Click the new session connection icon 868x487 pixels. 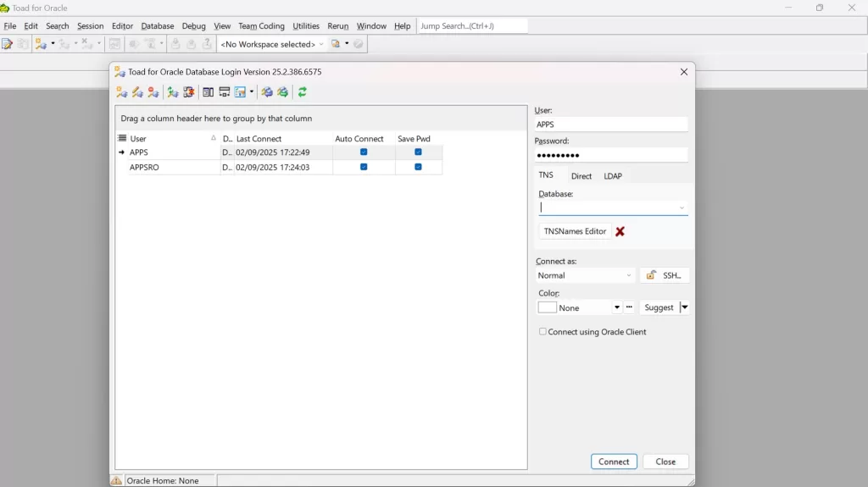coord(41,44)
